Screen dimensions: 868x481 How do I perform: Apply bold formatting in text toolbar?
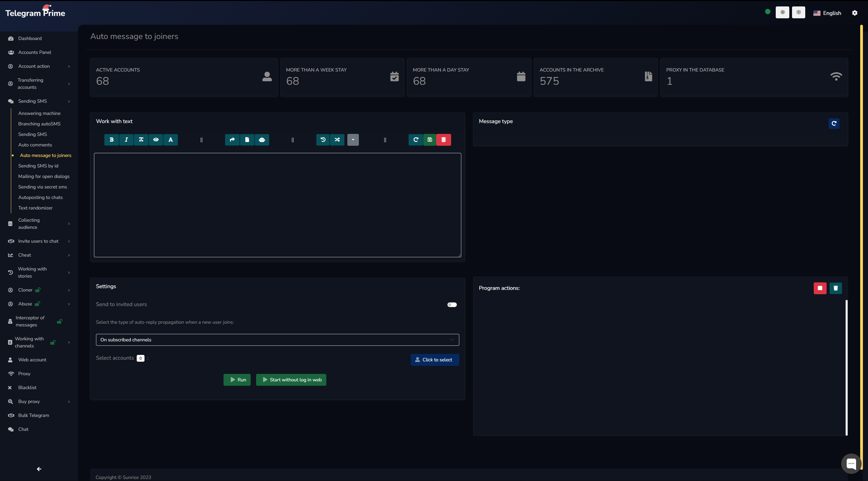pos(111,140)
